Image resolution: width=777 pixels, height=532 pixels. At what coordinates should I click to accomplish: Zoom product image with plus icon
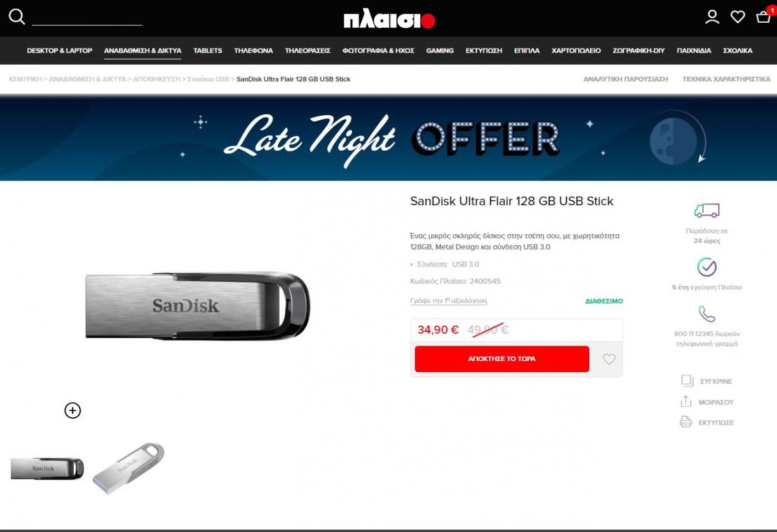click(x=73, y=410)
